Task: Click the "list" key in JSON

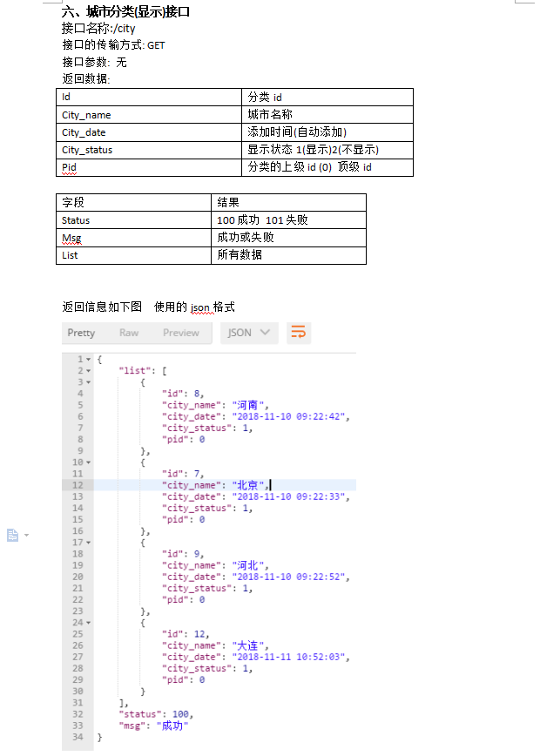Action: coord(134,371)
